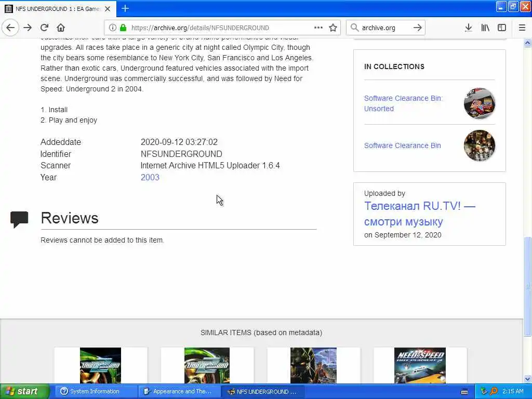Click the orange search tray icon
Image resolution: width=532 pixels, height=399 pixels.
point(494,391)
